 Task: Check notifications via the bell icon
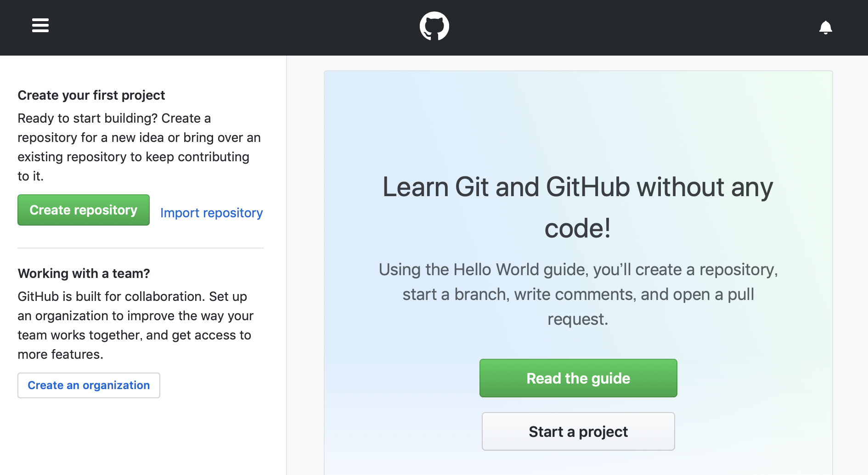click(826, 27)
